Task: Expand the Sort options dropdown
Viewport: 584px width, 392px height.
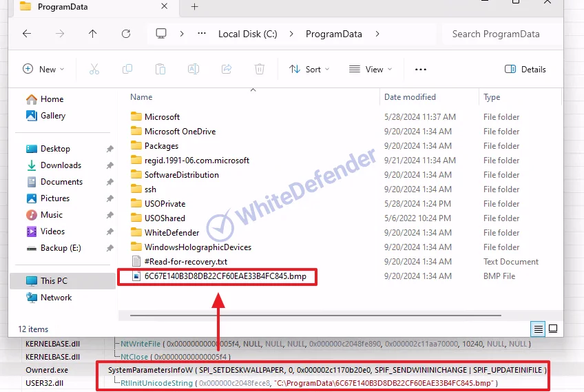Action: pos(309,69)
